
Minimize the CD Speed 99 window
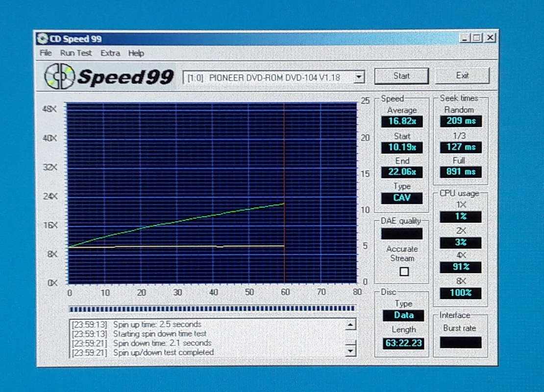coord(465,38)
